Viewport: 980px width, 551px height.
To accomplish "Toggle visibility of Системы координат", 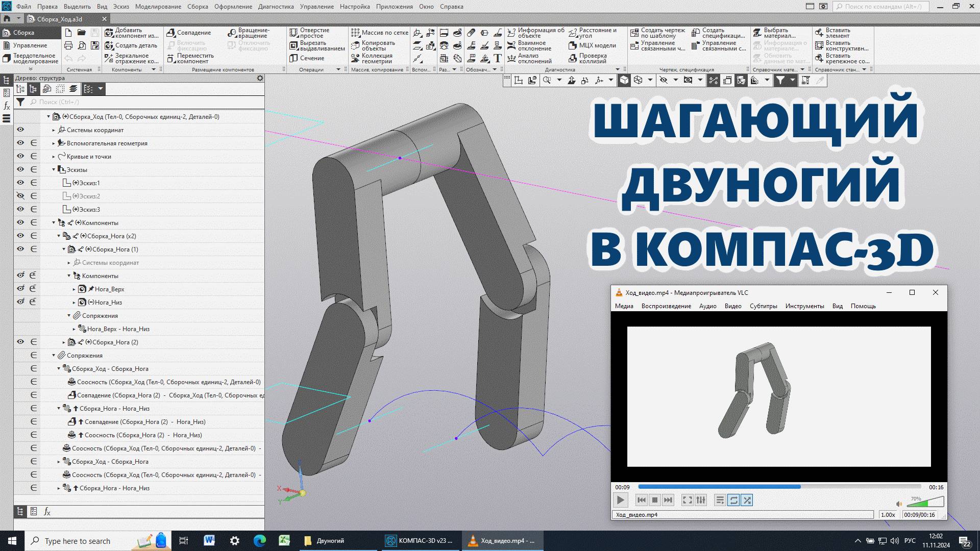I will click(20, 130).
